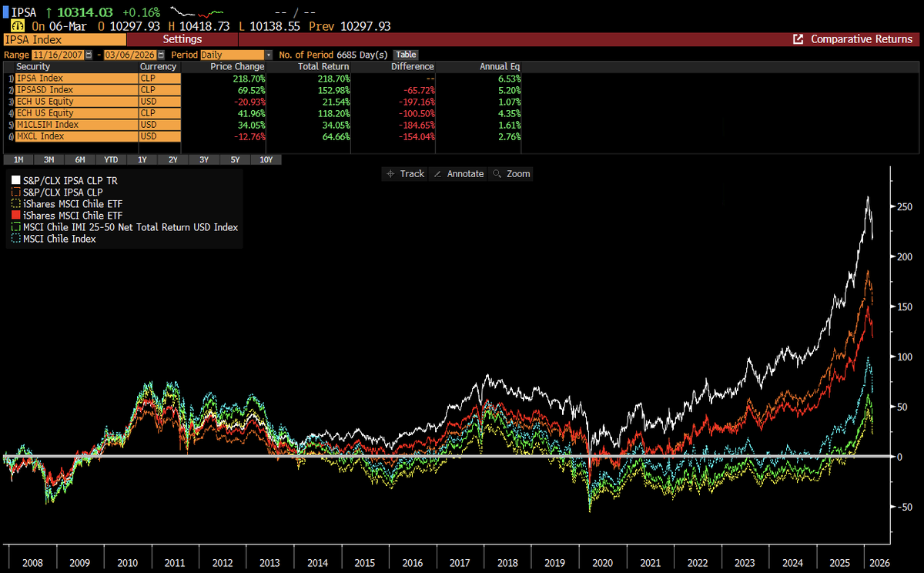Viewport: 924px width, 573px height.
Task: Edit the IPSA Index security field
Action: pyautogui.click(x=75, y=79)
